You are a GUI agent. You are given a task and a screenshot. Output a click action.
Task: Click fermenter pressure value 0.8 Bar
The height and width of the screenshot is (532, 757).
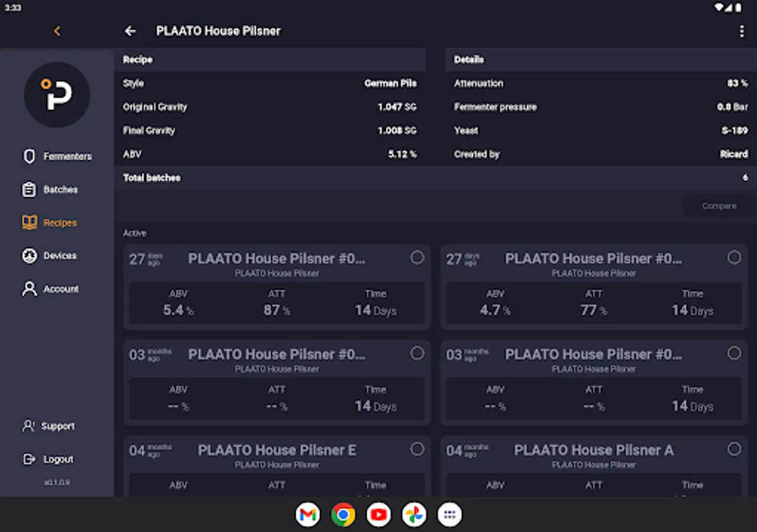[x=733, y=107]
